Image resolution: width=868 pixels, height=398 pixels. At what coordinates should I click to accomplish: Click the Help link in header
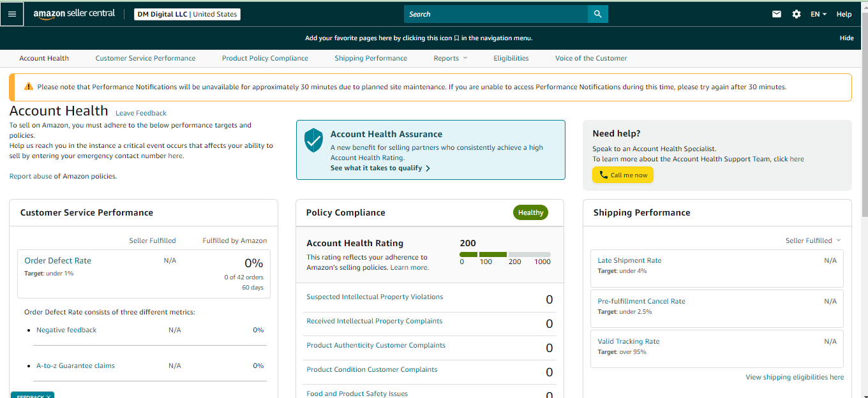pyautogui.click(x=844, y=14)
